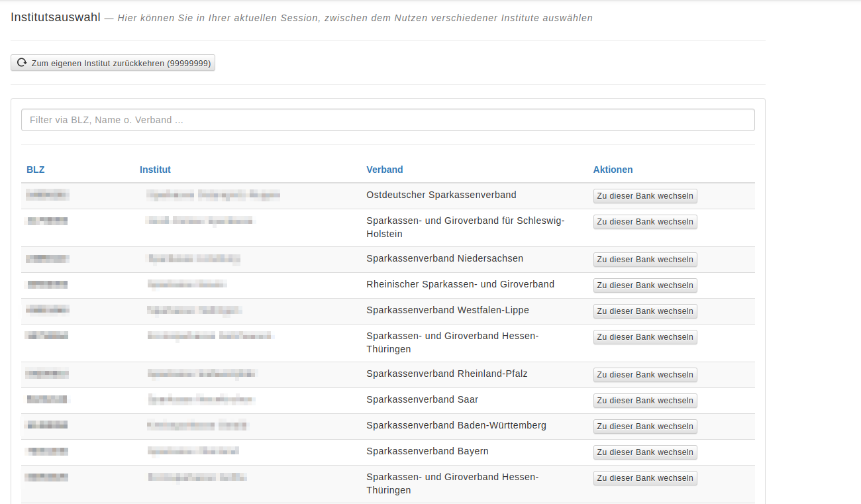Select 'Sparkassen- und Giroverband für Schleswig-Holstein' text

[x=466, y=227]
